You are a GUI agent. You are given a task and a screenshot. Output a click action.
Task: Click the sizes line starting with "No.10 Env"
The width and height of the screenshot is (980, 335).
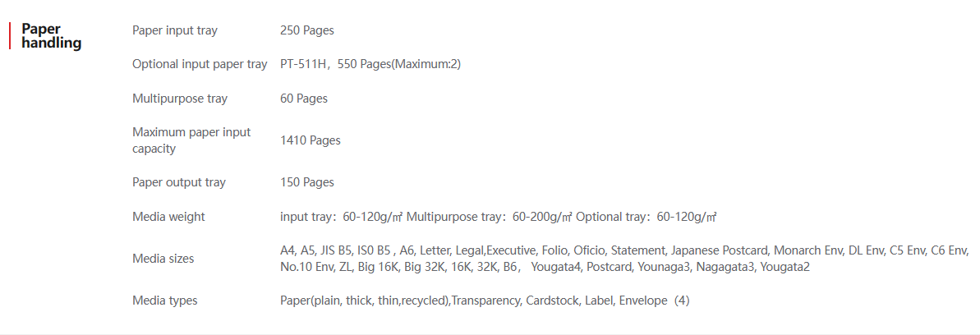point(545,267)
